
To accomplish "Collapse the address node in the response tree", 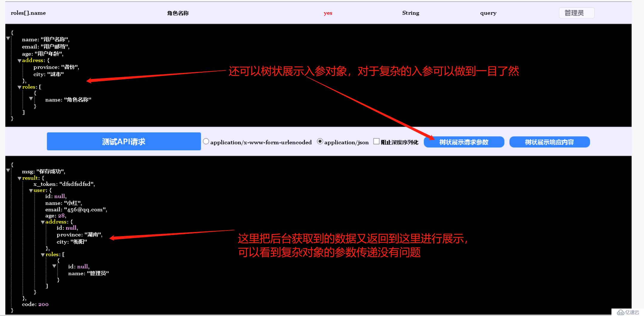I will tap(43, 222).
